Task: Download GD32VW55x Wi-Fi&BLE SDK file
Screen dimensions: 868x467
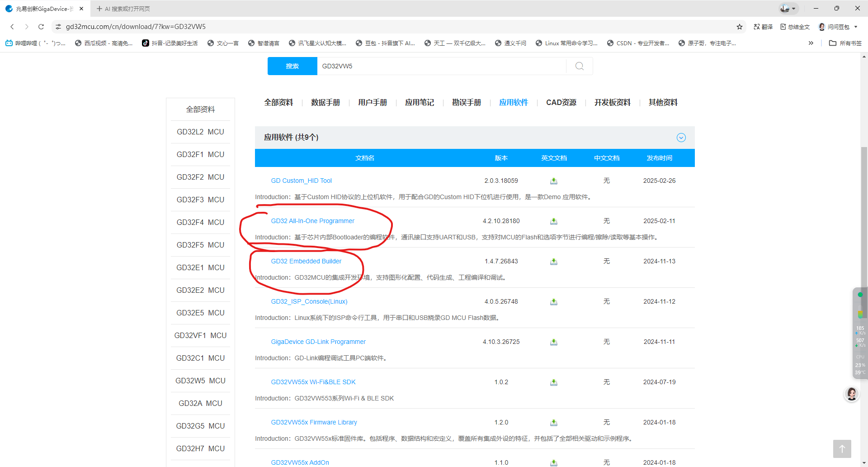Action: (553, 382)
